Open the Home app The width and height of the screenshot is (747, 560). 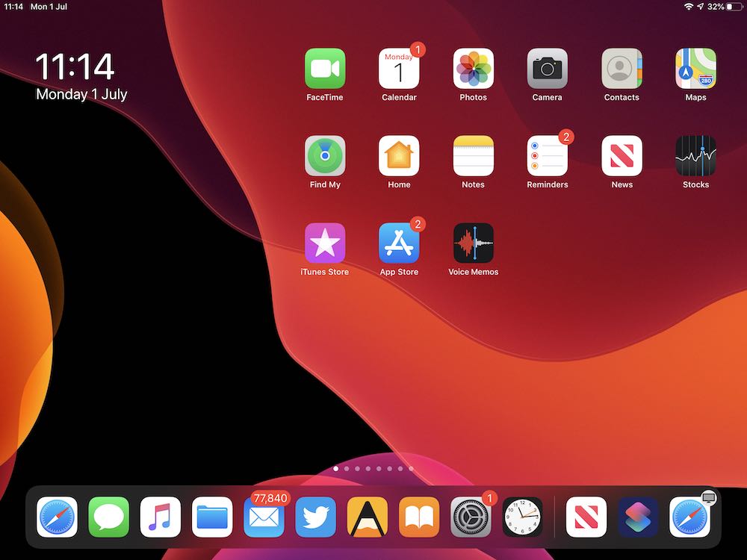(x=399, y=156)
